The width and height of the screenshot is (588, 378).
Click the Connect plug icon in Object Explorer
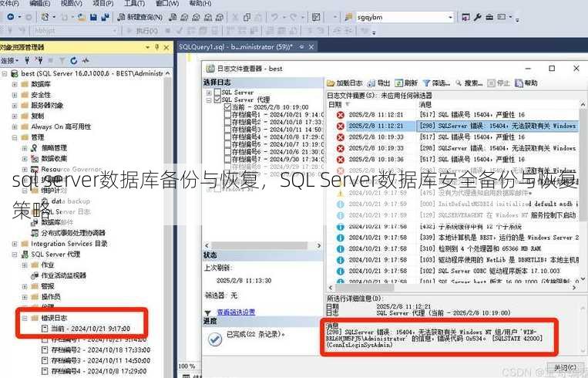click(x=27, y=60)
